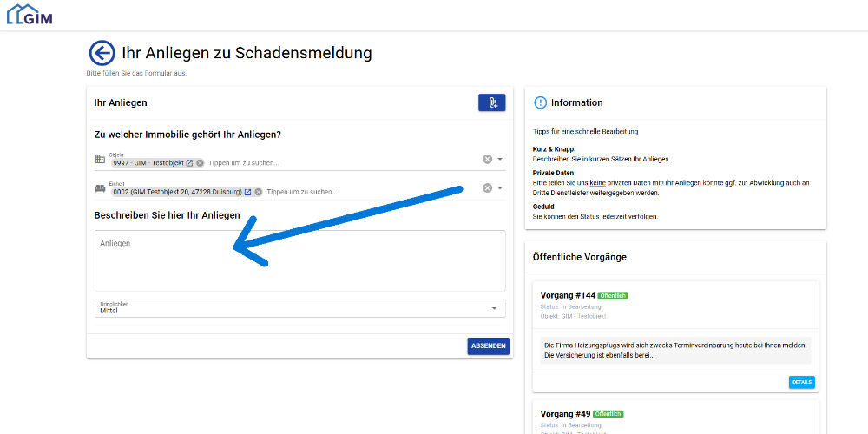Click the back arrow beside the page title
This screenshot has width=868, height=434.
102,53
